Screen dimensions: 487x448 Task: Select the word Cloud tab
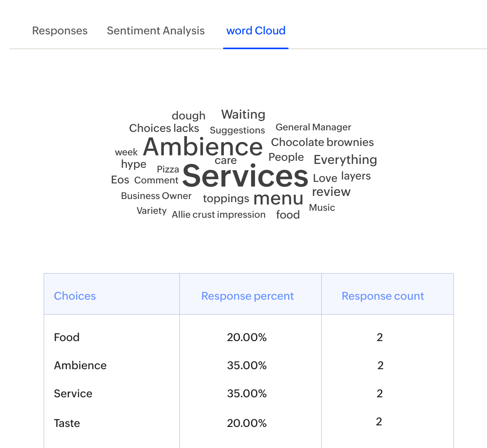point(256,31)
